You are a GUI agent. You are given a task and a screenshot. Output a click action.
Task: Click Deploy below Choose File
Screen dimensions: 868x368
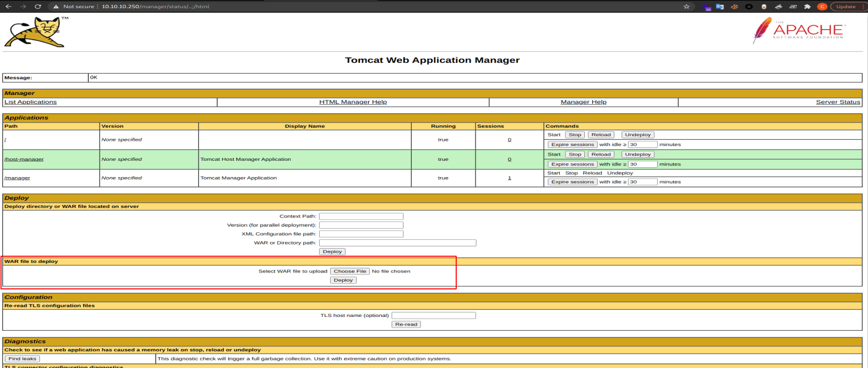coord(343,280)
